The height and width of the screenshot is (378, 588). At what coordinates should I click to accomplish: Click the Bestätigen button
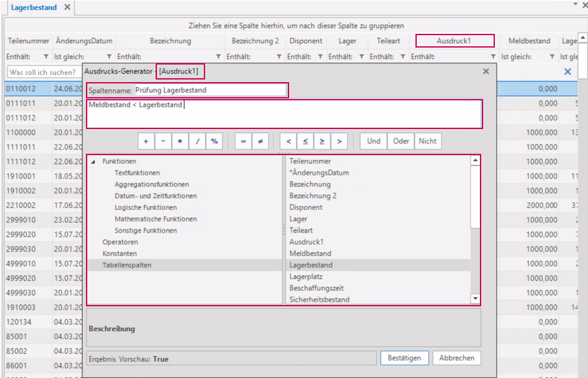click(404, 358)
